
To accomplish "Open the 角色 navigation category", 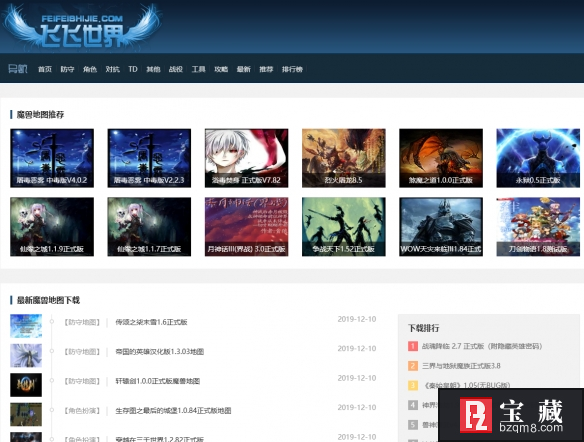I will click(90, 69).
